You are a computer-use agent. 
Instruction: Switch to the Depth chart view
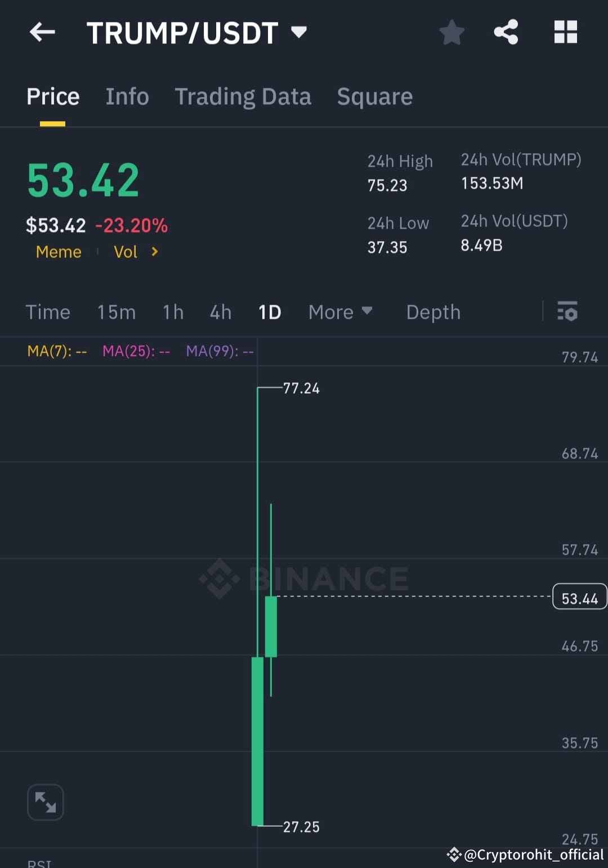433,312
